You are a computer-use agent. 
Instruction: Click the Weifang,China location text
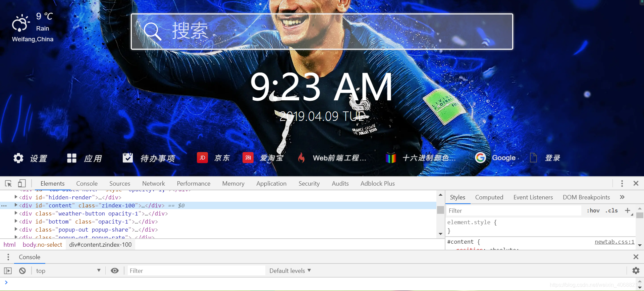pos(33,39)
